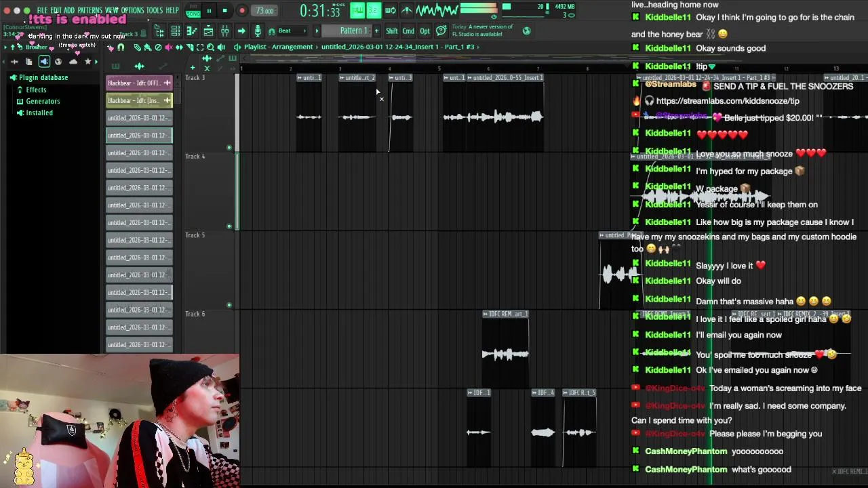Screen dimensions: 868x488
Task: Toggle the main snap magnet
Action: tap(271, 31)
